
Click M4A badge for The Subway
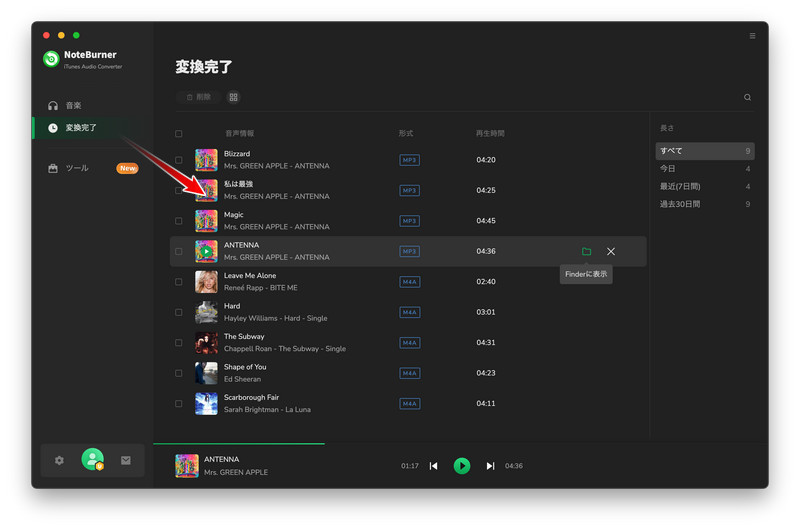point(410,343)
